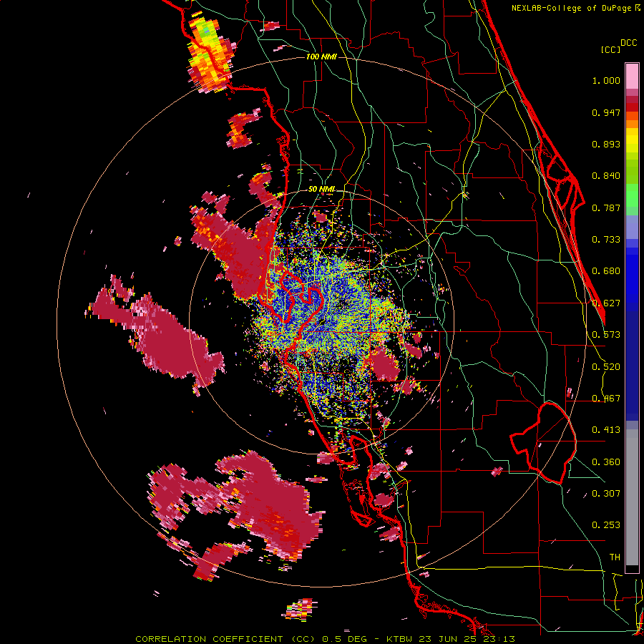
Task: Click the 0.787 legend value
Action: tap(606, 208)
